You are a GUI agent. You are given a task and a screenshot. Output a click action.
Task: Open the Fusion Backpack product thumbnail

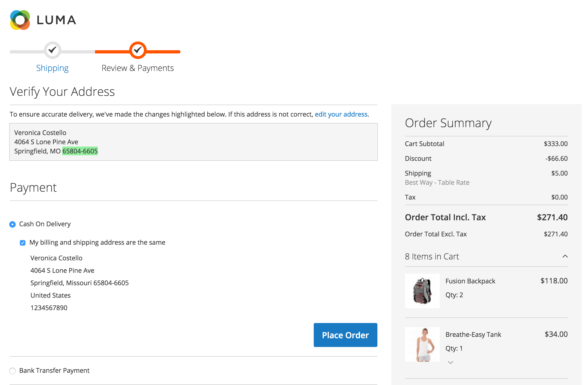tap(422, 291)
